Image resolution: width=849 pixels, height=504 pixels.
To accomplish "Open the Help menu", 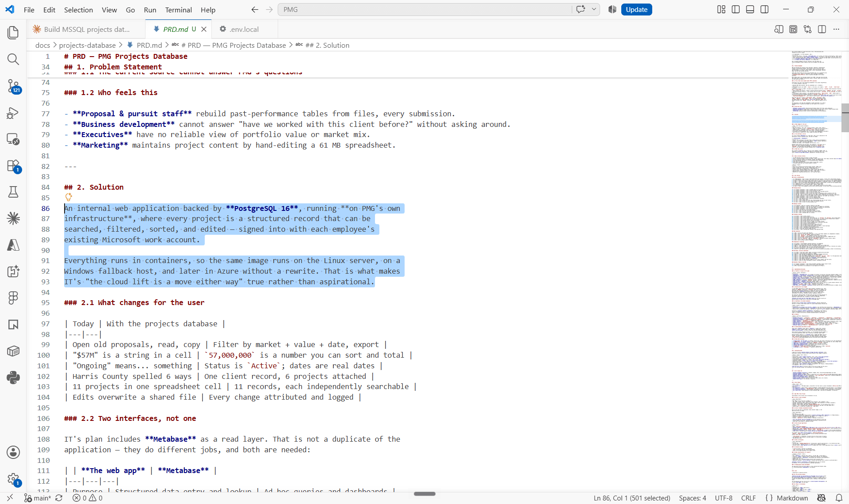I will point(208,9).
